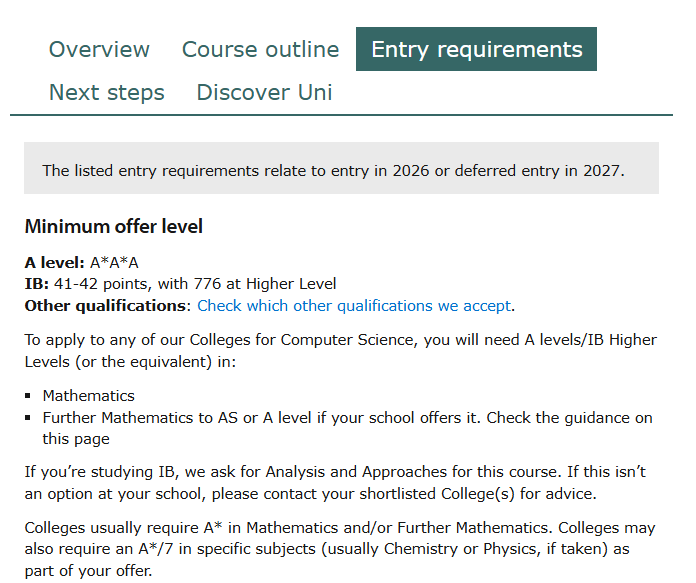The height and width of the screenshot is (583, 696).
Task: Open the Discover Uni tab
Action: pos(264,93)
